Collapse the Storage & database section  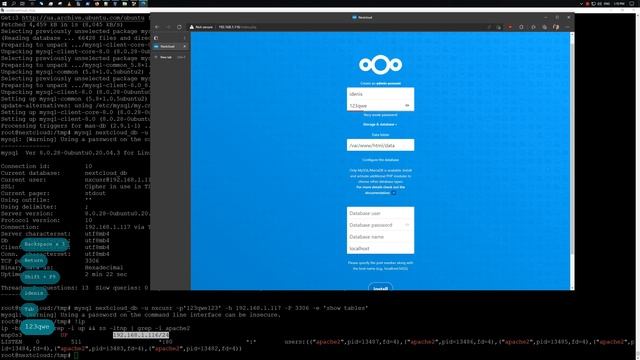coord(380,124)
